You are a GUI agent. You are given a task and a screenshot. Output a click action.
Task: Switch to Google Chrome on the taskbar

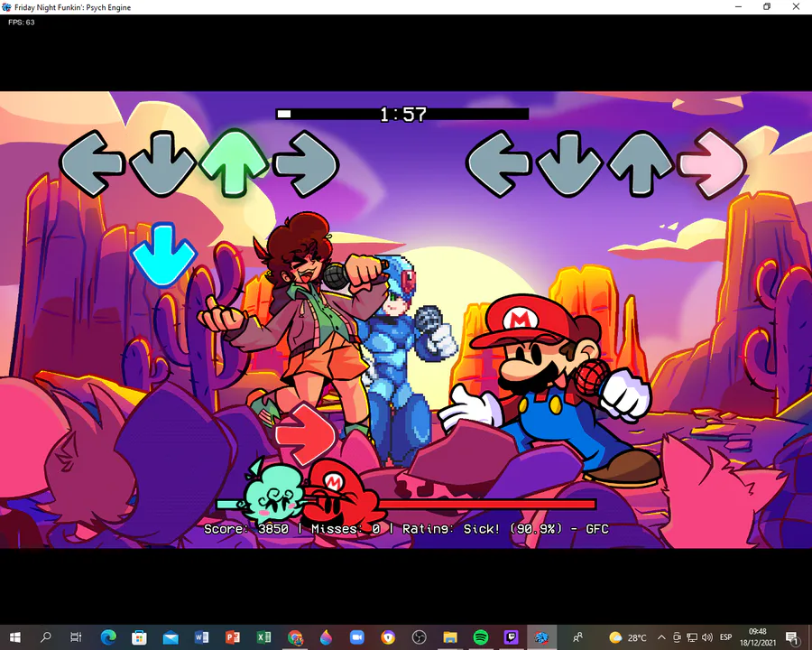point(295,637)
